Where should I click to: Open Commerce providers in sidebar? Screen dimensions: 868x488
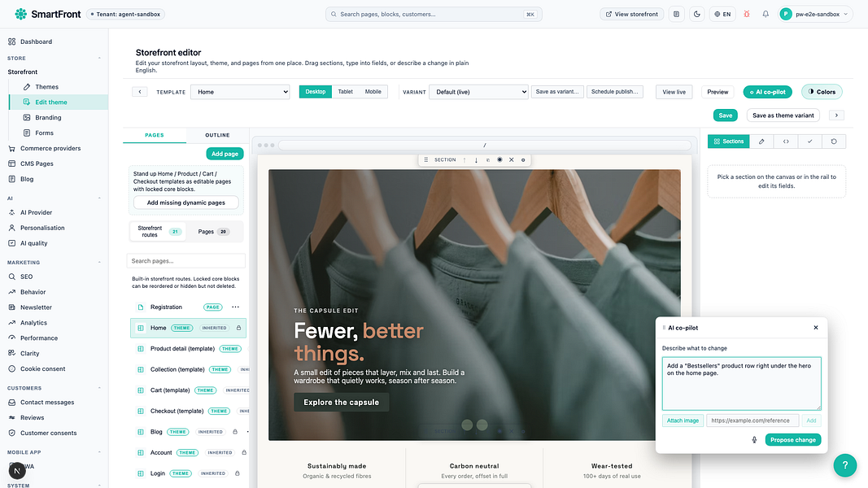point(50,148)
